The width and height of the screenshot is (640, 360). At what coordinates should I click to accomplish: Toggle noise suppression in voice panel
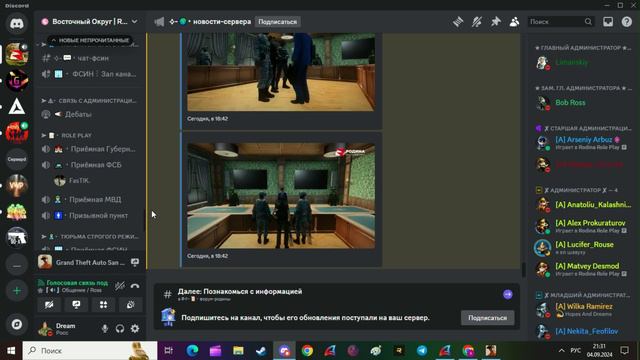(120, 286)
